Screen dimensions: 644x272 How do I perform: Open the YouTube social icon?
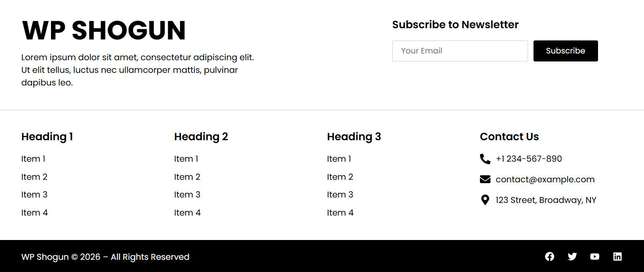pyautogui.click(x=595, y=256)
